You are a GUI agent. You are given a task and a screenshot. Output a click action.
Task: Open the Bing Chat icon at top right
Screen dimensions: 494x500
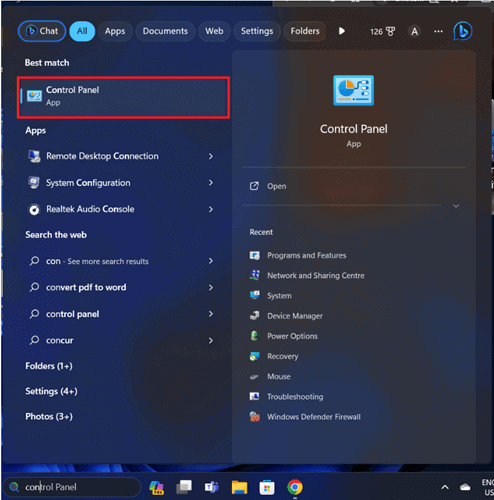coord(463,31)
